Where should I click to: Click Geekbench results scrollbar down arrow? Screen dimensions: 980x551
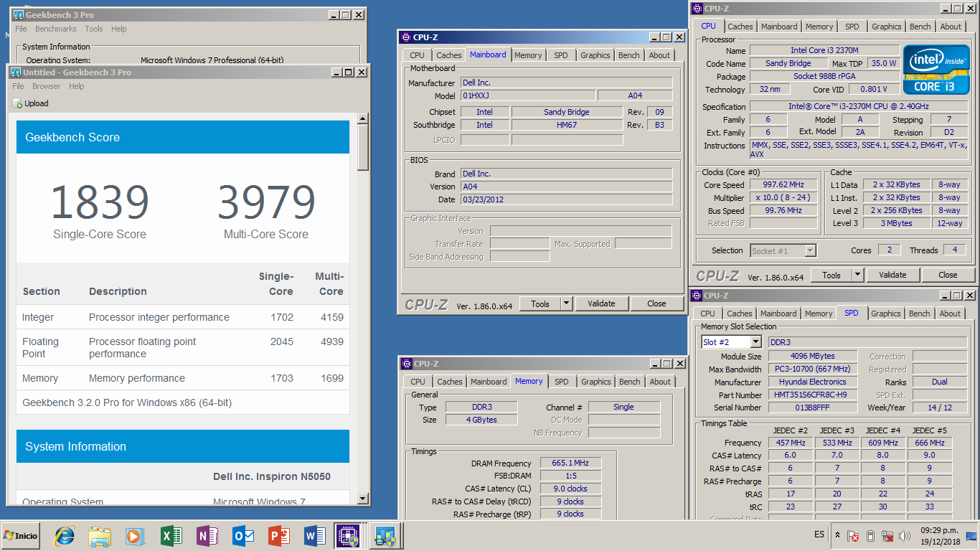pos(362,499)
